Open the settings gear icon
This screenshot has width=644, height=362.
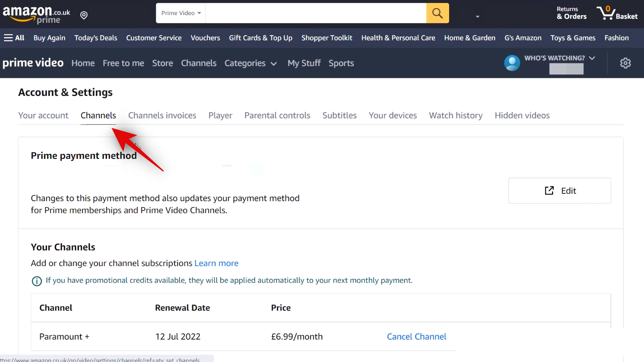pos(625,63)
